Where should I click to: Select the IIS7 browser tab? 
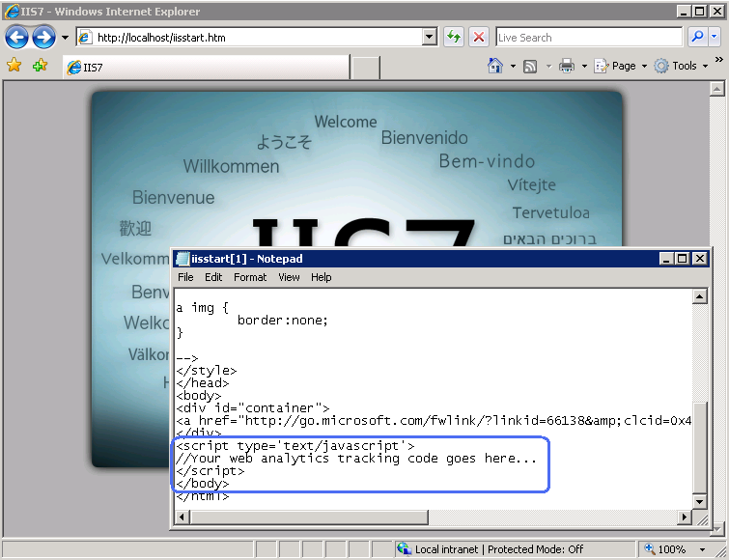[x=206, y=67]
